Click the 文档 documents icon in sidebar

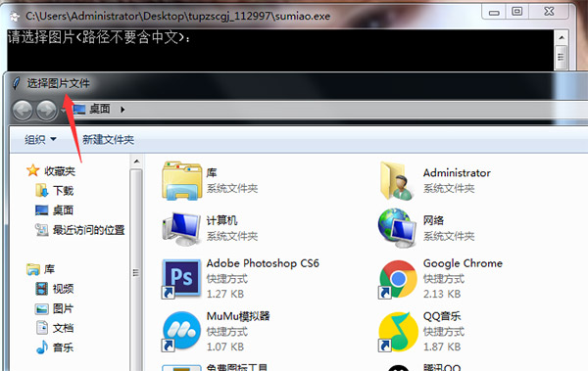[x=41, y=328]
